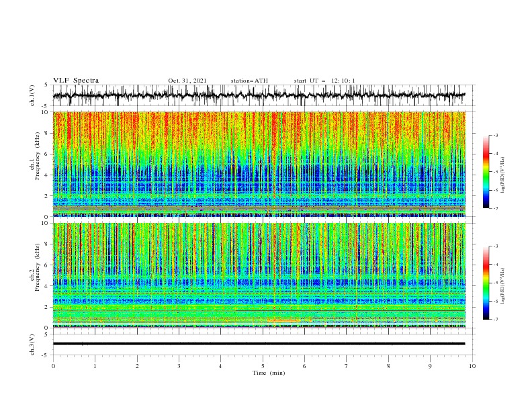532x411 pixels.
Task: Click the ch.2 colorbar 'log(PSD)(V²/Hz)' label
Action: 502,286
